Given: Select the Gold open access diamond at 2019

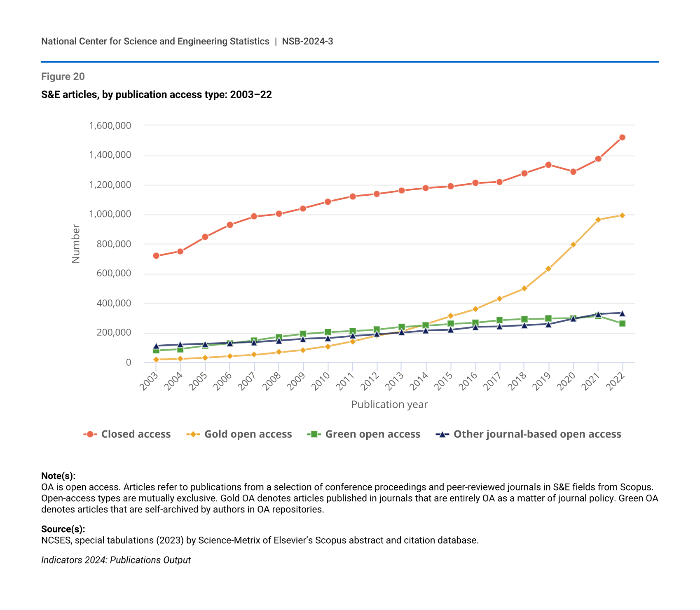Looking at the screenshot, I should (x=548, y=269).
